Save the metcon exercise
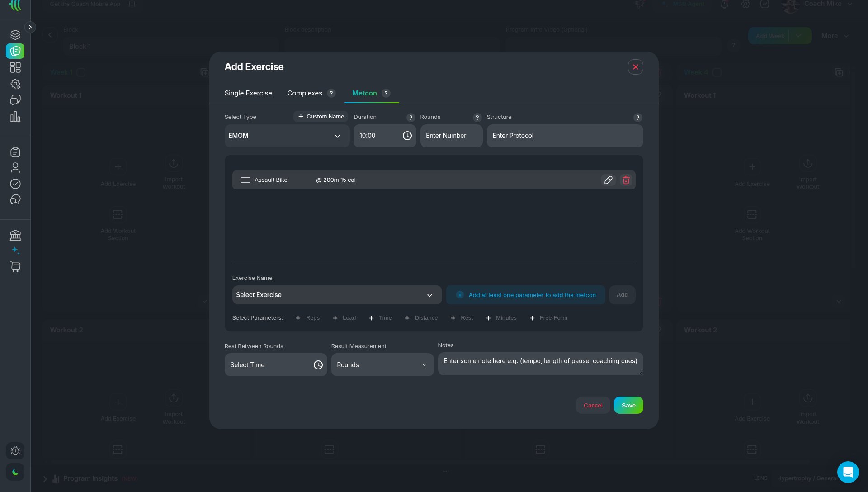 [x=628, y=405]
